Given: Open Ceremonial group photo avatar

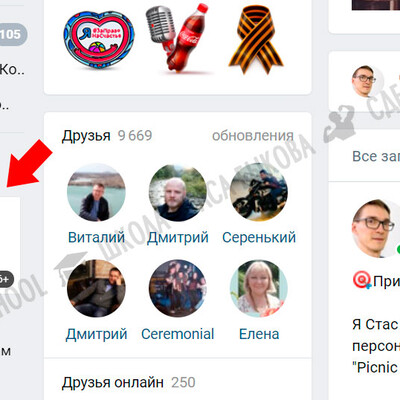Looking at the screenshot, I should pos(177,288).
